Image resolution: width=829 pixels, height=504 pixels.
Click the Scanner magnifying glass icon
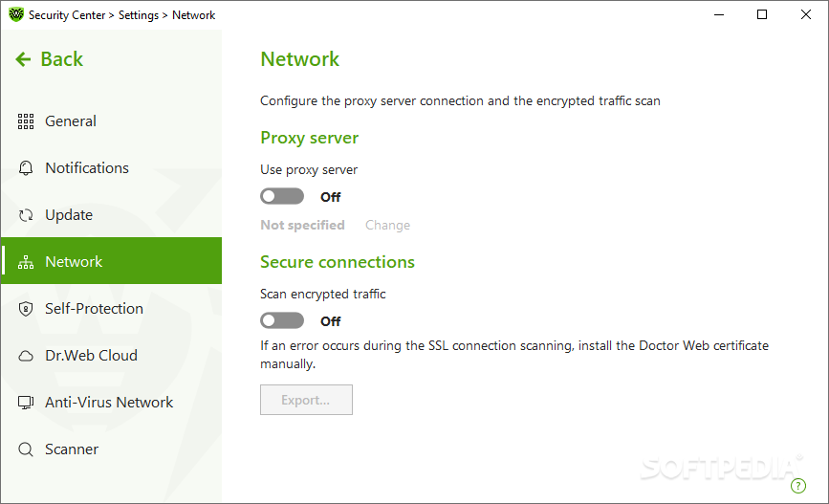[26, 449]
